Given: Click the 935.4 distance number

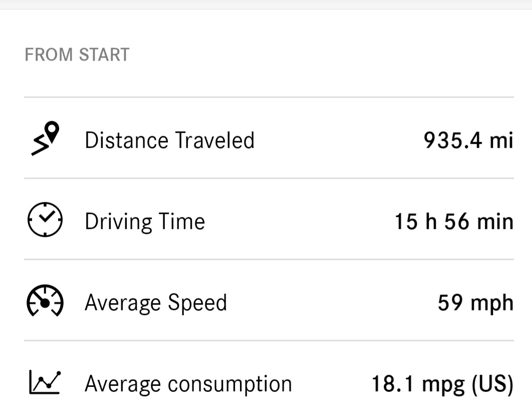Looking at the screenshot, I should 453,140.
